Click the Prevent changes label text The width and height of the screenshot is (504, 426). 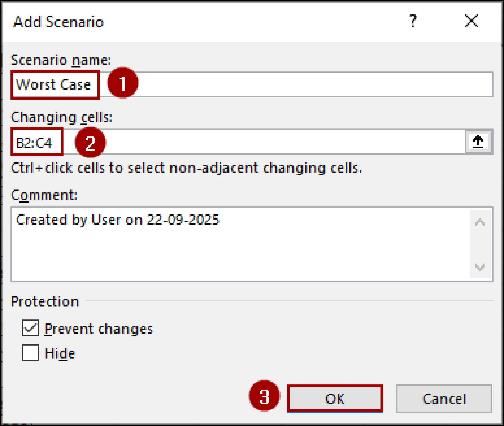[98, 329]
